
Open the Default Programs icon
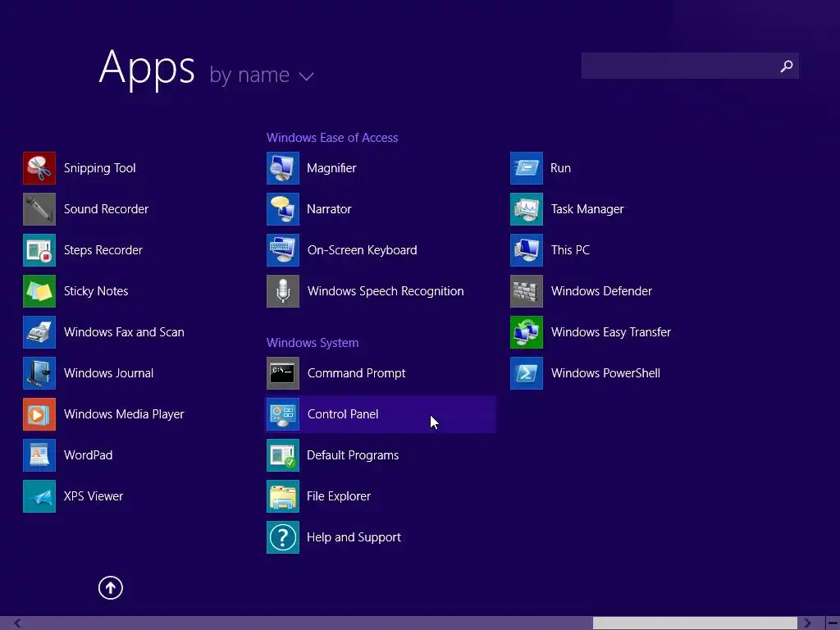pos(283,455)
